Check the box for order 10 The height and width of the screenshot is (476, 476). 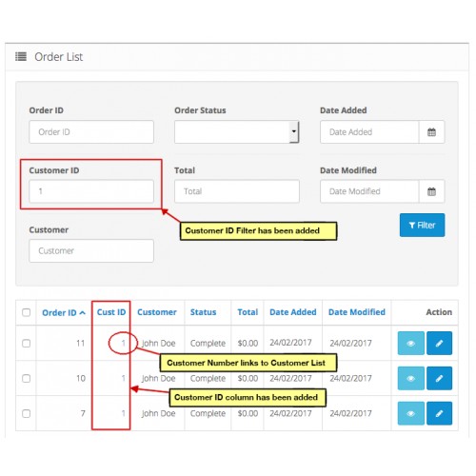coord(27,378)
